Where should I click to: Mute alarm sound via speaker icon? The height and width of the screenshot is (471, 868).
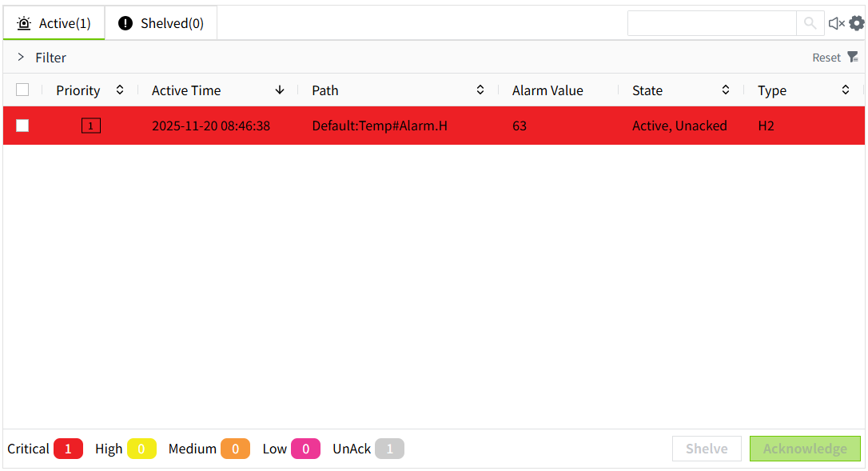836,23
